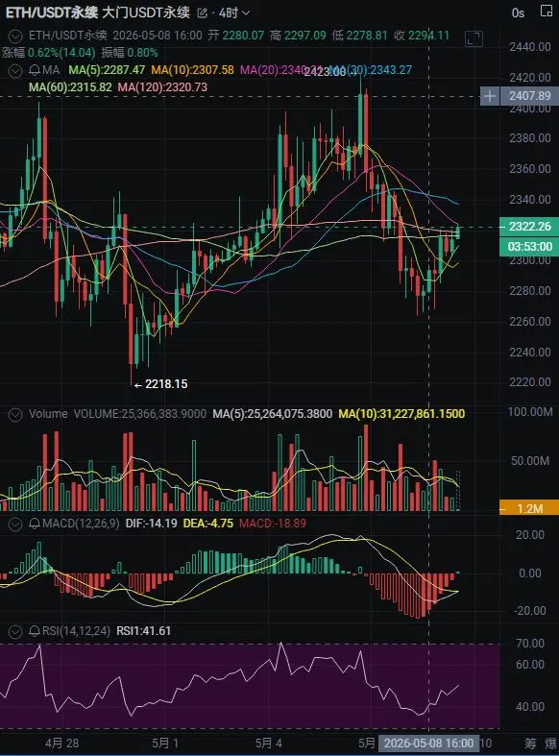The image size is (559, 756).
Task: Click the orange 1.2M volume tag
Action: click(x=529, y=508)
